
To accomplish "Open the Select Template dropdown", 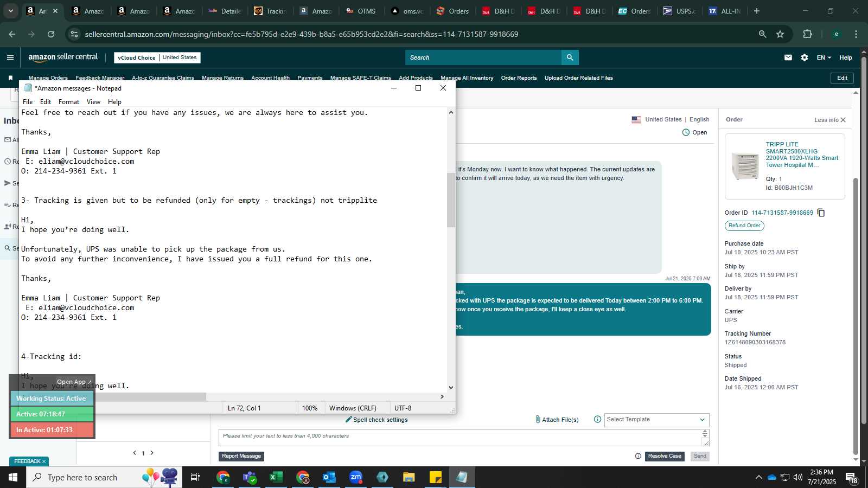I will [x=656, y=420].
